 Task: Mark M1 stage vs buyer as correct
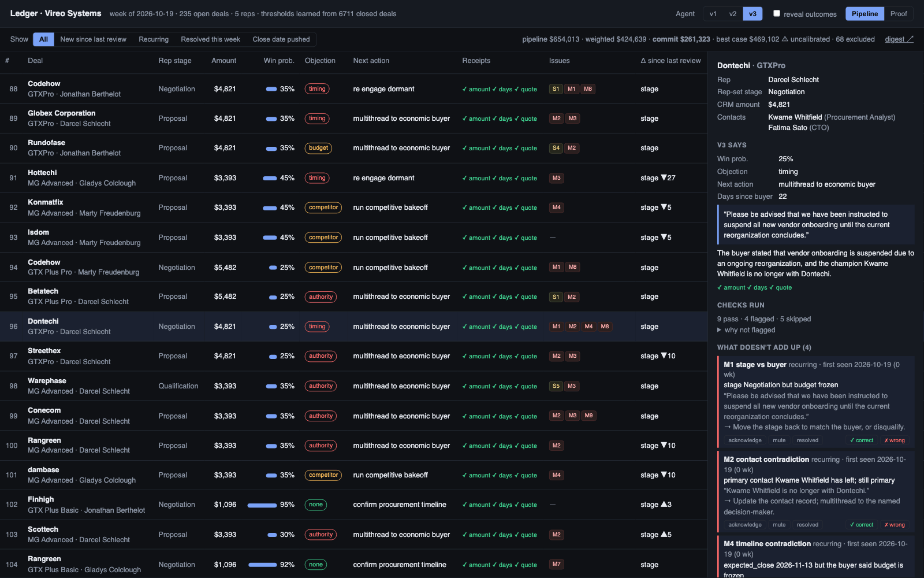(862, 440)
